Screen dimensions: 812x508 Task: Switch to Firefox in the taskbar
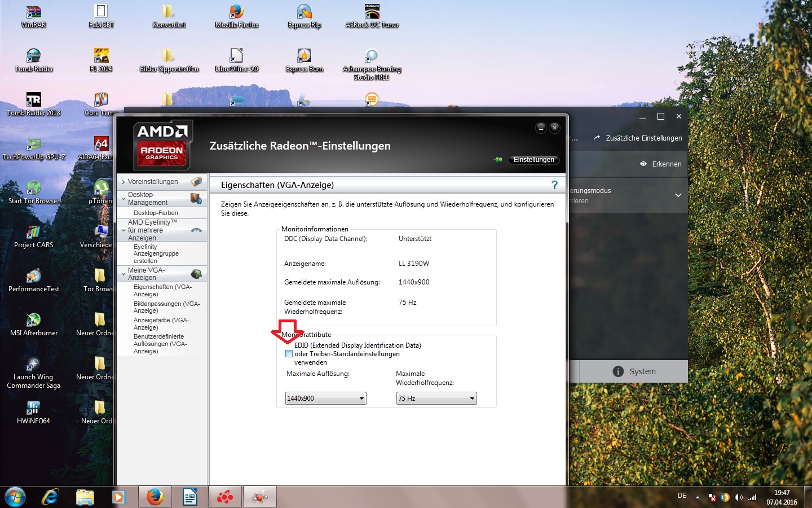[x=155, y=497]
